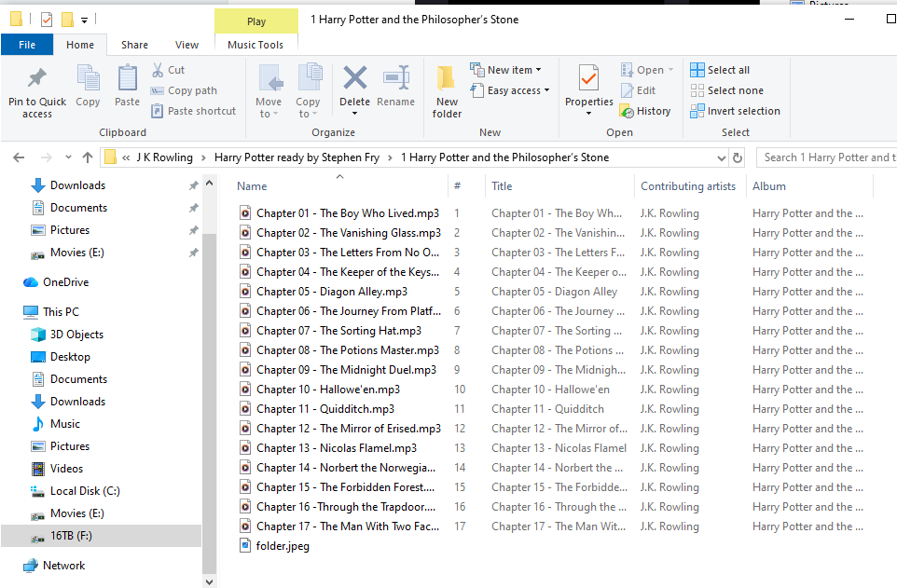
Task: Click the Refresh icon beside the address bar
Action: coord(738,157)
